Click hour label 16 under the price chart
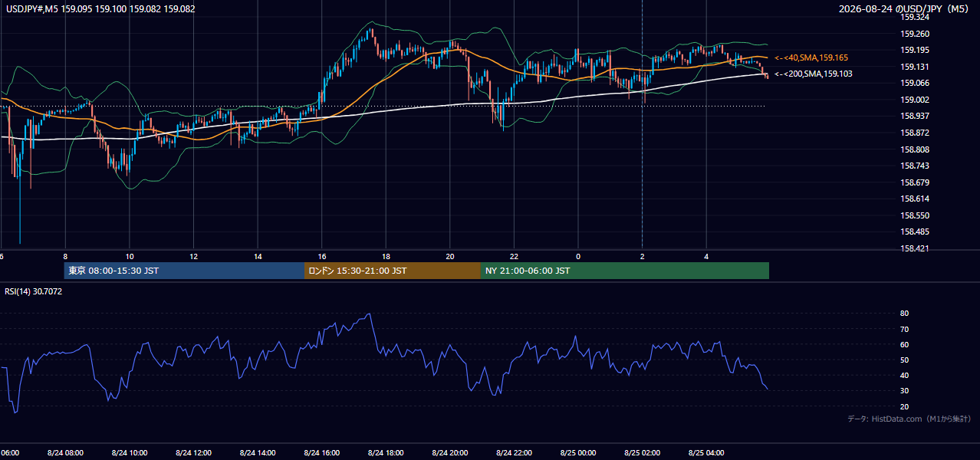Screen dimensions: 980x460 pos(321,256)
